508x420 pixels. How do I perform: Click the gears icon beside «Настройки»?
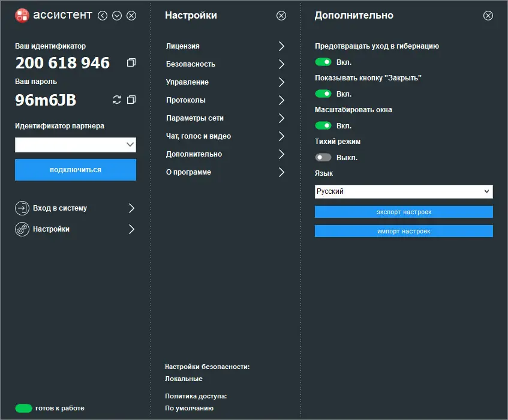click(x=22, y=229)
